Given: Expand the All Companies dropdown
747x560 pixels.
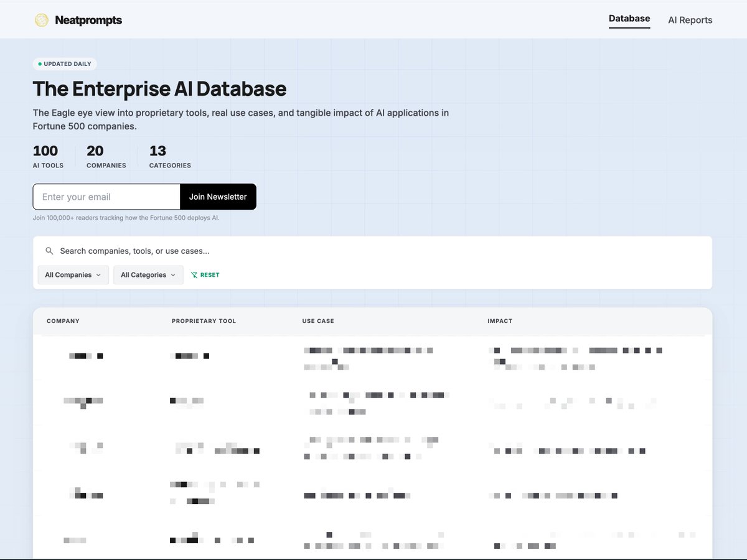Looking at the screenshot, I should click(73, 275).
